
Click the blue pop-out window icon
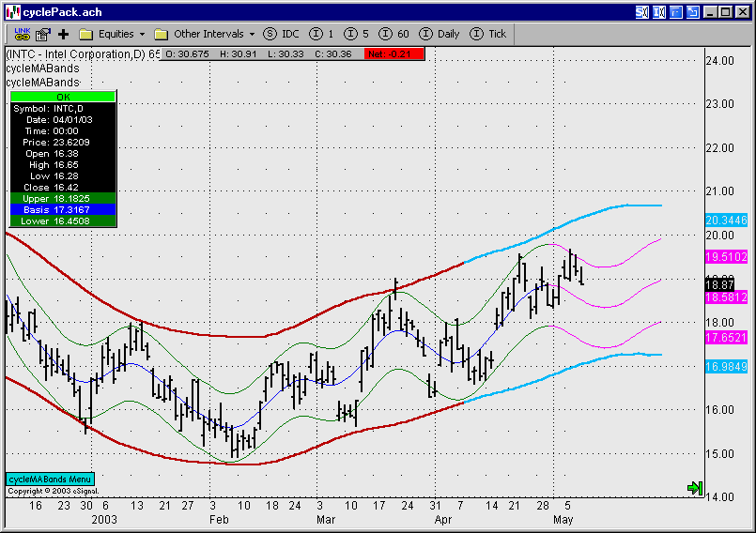[x=693, y=12]
